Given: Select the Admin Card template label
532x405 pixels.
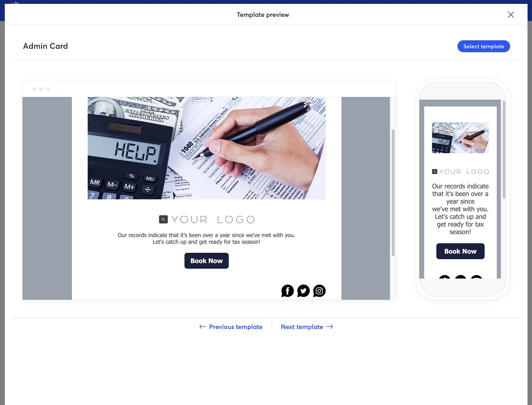Looking at the screenshot, I should [45, 46].
